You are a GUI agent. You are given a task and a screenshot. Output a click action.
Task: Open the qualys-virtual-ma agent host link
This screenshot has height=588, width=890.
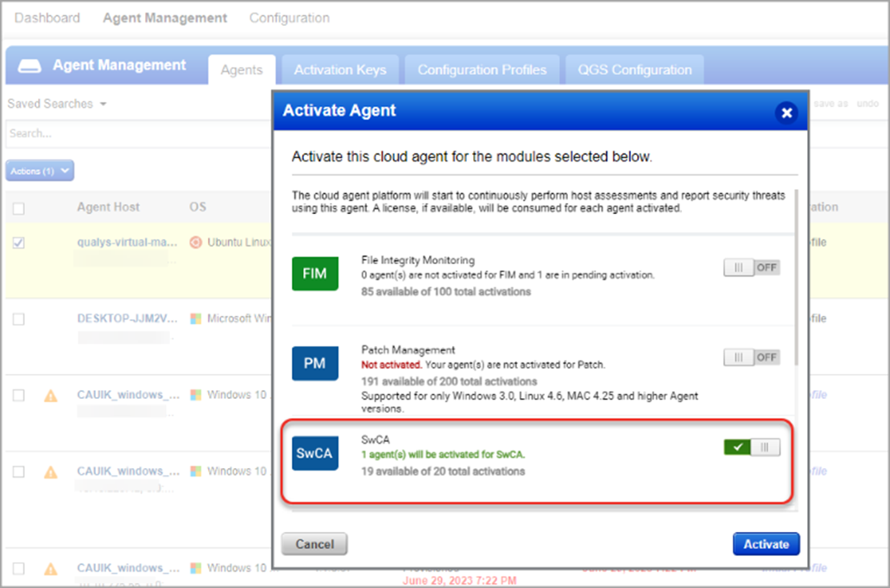(x=127, y=243)
